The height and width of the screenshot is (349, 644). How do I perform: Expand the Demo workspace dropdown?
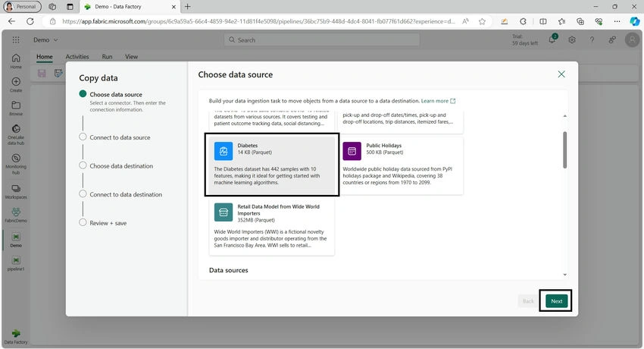[x=45, y=40]
